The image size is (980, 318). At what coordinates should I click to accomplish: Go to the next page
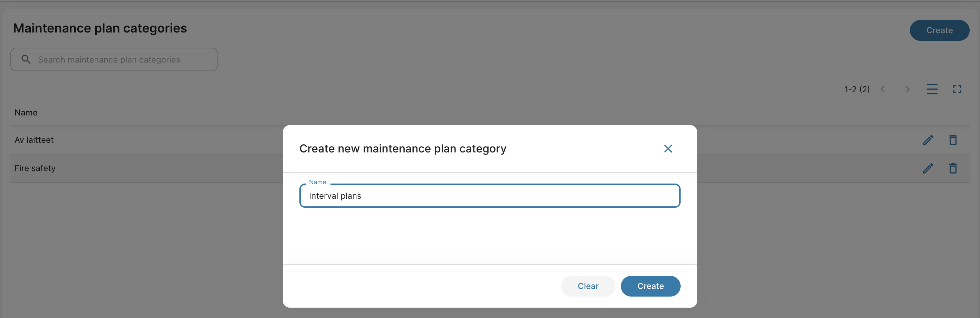(907, 89)
